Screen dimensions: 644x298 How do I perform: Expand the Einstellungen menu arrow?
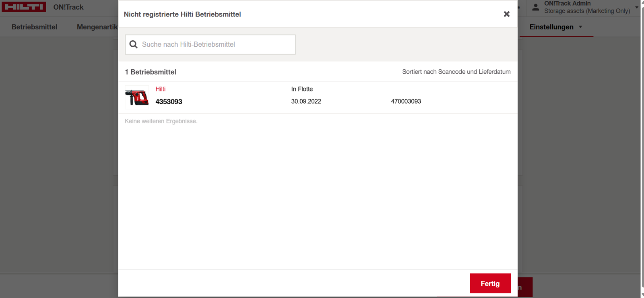(x=580, y=27)
